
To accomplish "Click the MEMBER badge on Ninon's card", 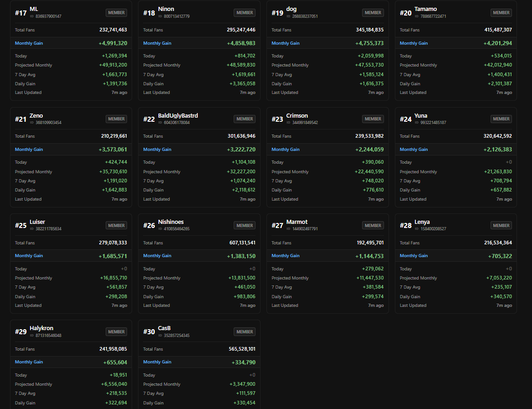I will tap(245, 13).
